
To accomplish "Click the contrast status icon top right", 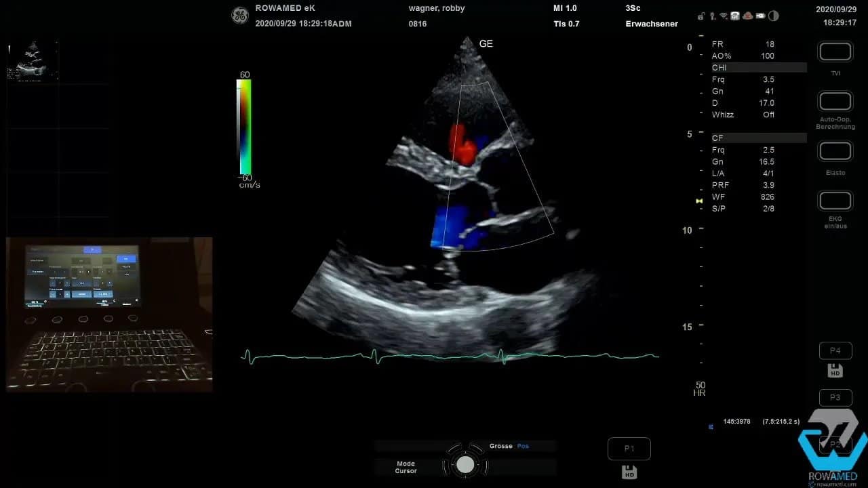I will pos(773,16).
